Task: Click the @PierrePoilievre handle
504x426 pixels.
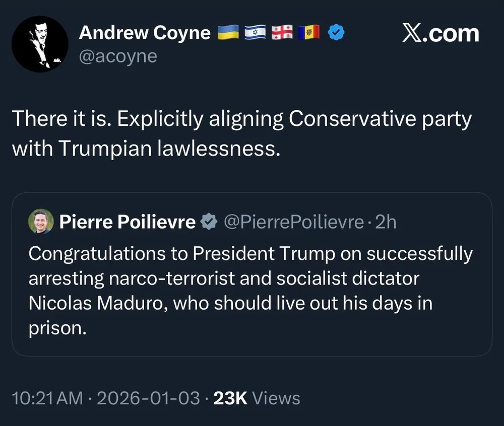Action: (x=293, y=222)
